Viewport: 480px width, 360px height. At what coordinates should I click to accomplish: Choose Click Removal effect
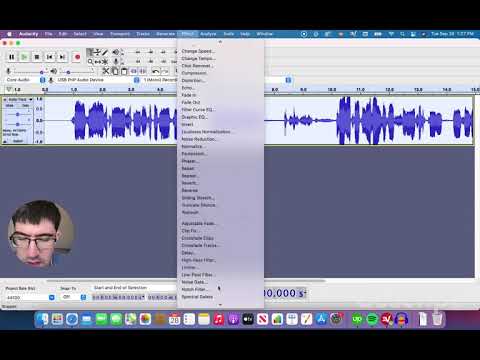tap(220, 66)
